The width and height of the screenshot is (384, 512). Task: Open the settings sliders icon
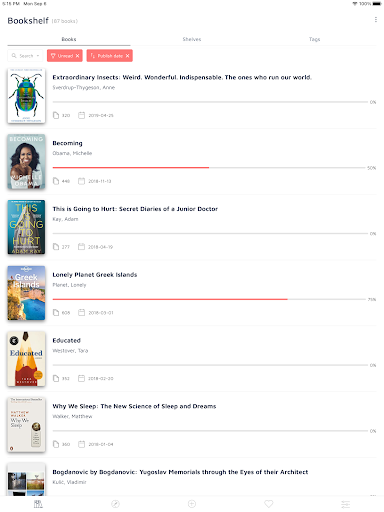[346, 504]
